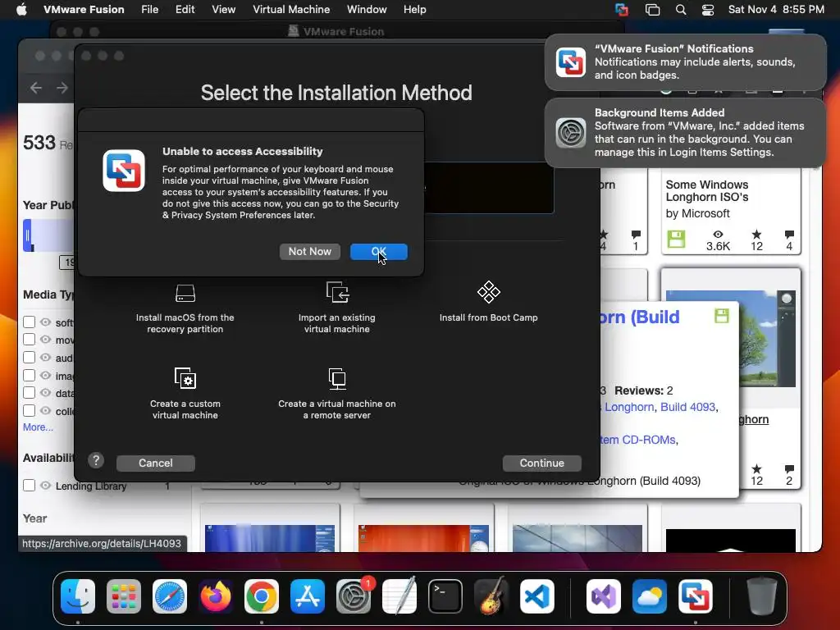Viewport: 840px width, 630px height.
Task: Dismiss the accessibility prompt with Not Now
Action: pos(309,252)
